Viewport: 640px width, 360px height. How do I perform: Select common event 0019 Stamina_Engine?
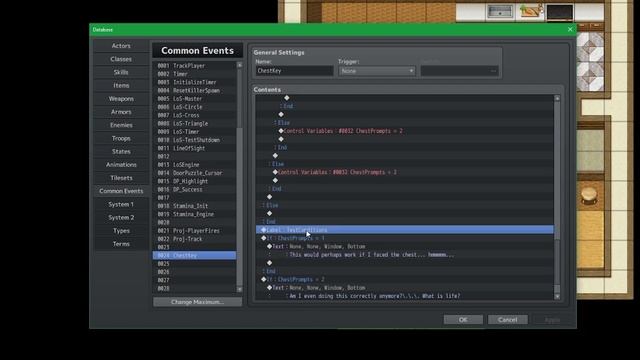[x=194, y=214]
